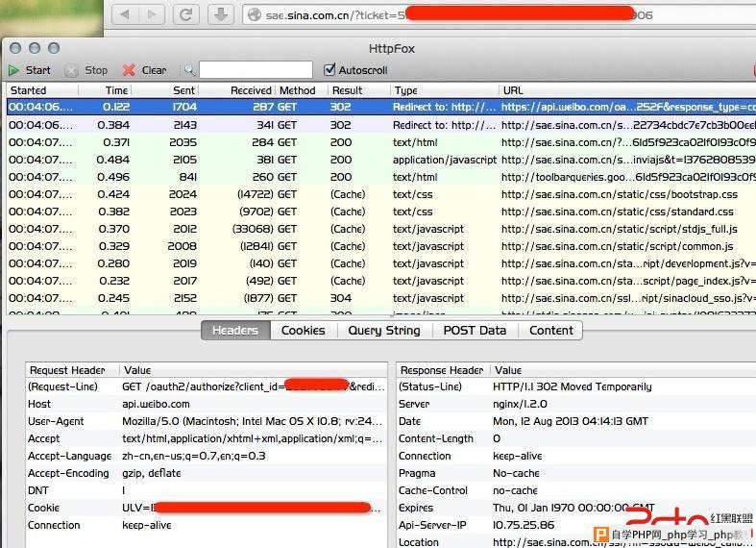Click the magnifier search icon in the HttpFox toolbar
Viewport: 756px width, 548px height.
tap(189, 70)
